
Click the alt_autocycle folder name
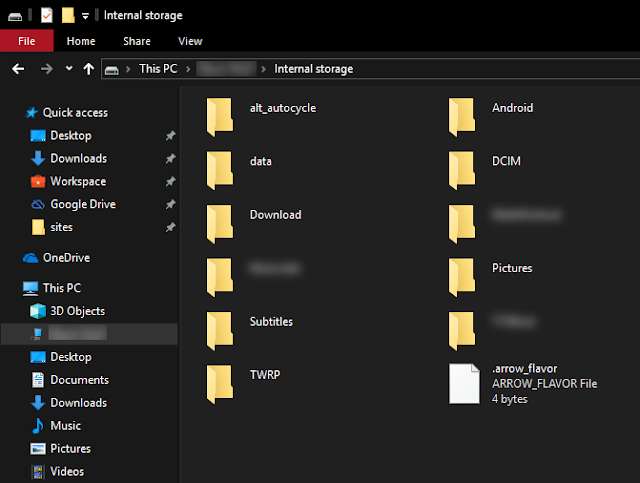click(x=283, y=108)
